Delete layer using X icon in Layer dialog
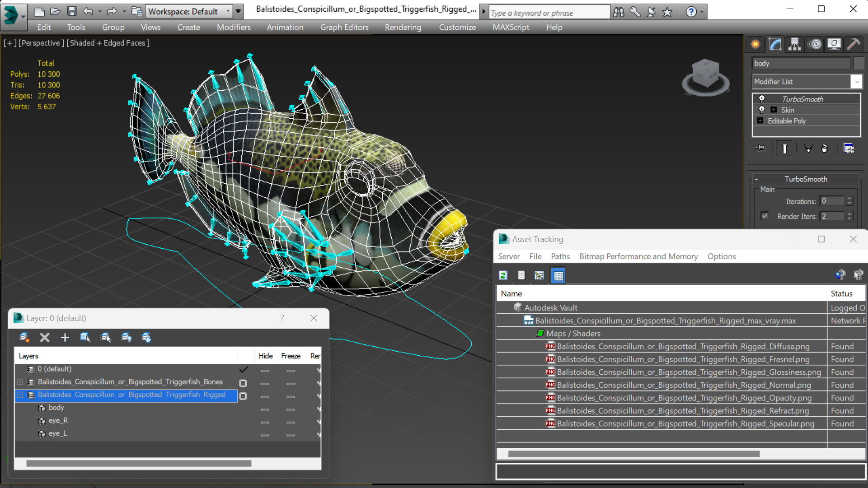The image size is (868, 488). [44, 337]
